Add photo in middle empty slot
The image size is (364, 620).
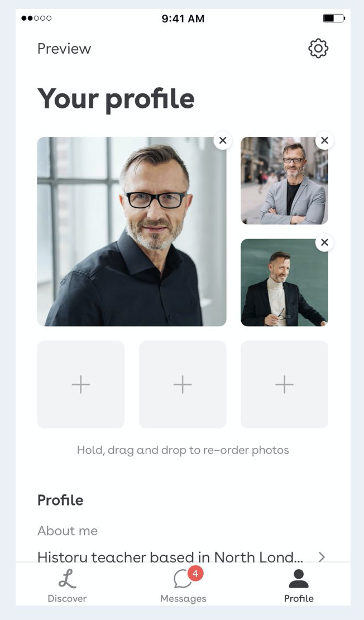pyautogui.click(x=183, y=384)
